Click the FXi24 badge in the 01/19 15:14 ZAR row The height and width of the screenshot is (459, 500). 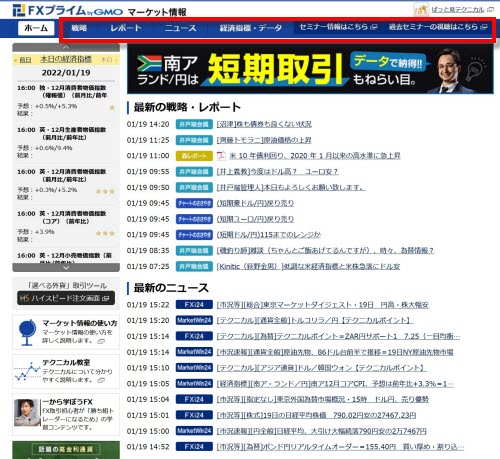click(x=194, y=336)
